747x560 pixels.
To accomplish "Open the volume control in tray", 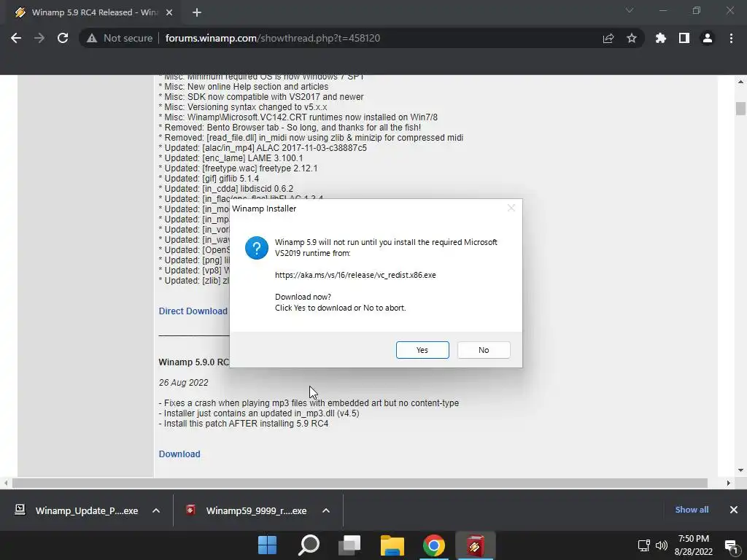I will tap(661, 545).
